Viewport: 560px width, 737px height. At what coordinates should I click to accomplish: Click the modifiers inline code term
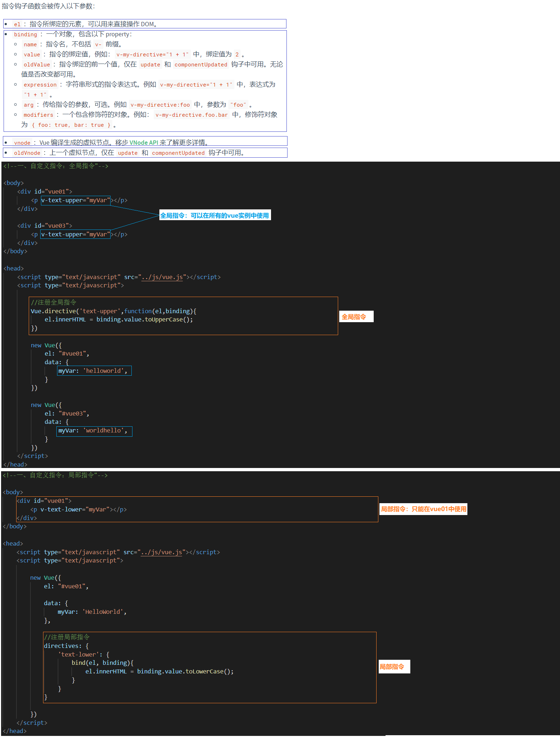38,115
